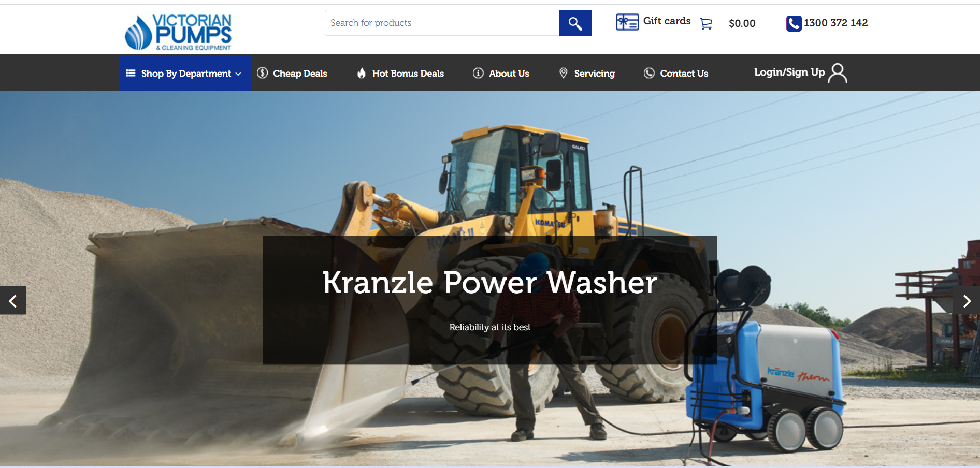
Task: Click the user profile silhouette icon
Action: pyautogui.click(x=838, y=73)
